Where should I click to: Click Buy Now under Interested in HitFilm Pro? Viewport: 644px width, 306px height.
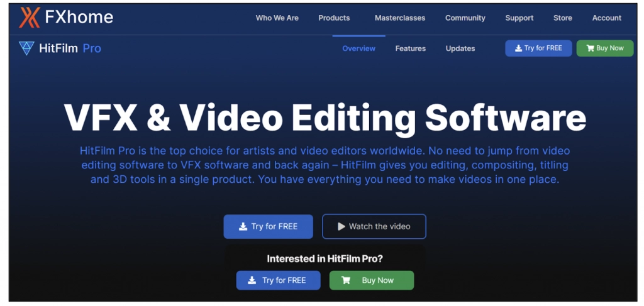coord(372,281)
